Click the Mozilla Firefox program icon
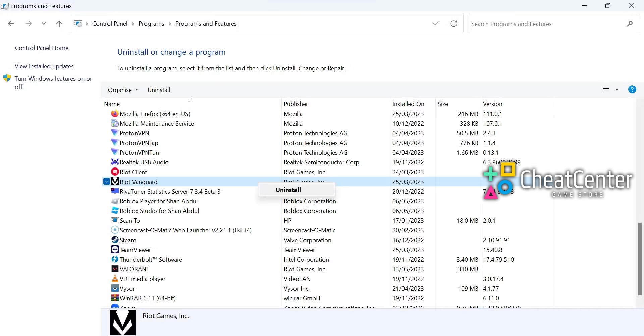The width and height of the screenshot is (644, 336). 115,114
